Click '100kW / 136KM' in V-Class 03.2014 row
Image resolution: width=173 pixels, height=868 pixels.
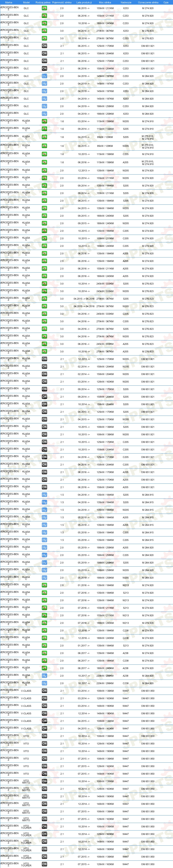[x=105, y=691]
